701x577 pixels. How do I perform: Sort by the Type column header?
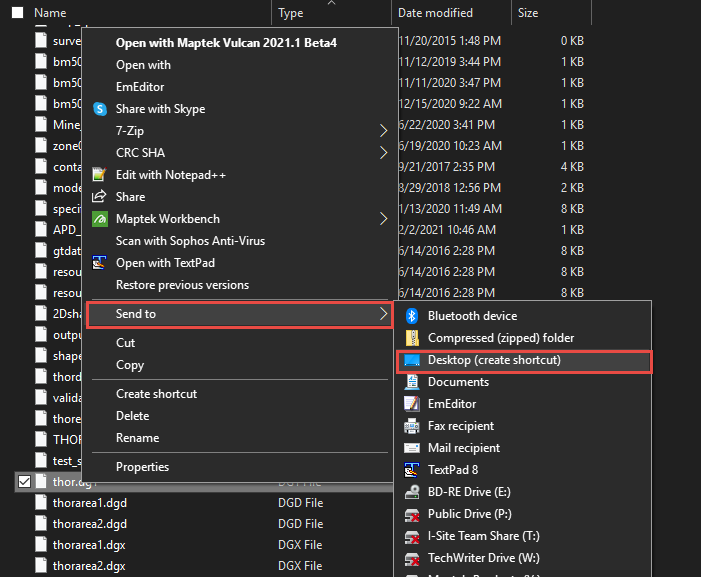click(291, 13)
